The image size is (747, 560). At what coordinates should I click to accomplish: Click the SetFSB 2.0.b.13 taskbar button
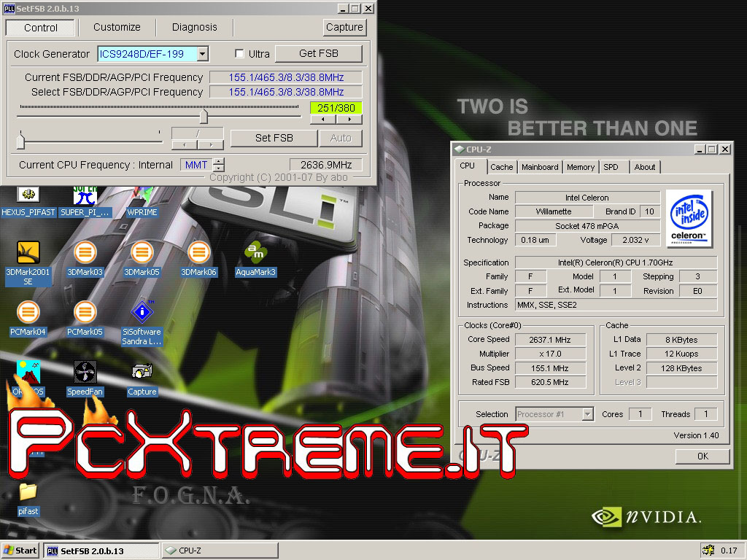coord(101,551)
